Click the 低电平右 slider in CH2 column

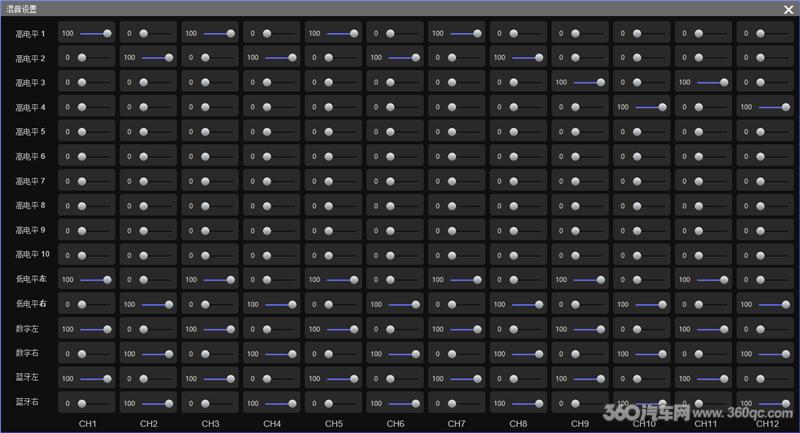158,304
